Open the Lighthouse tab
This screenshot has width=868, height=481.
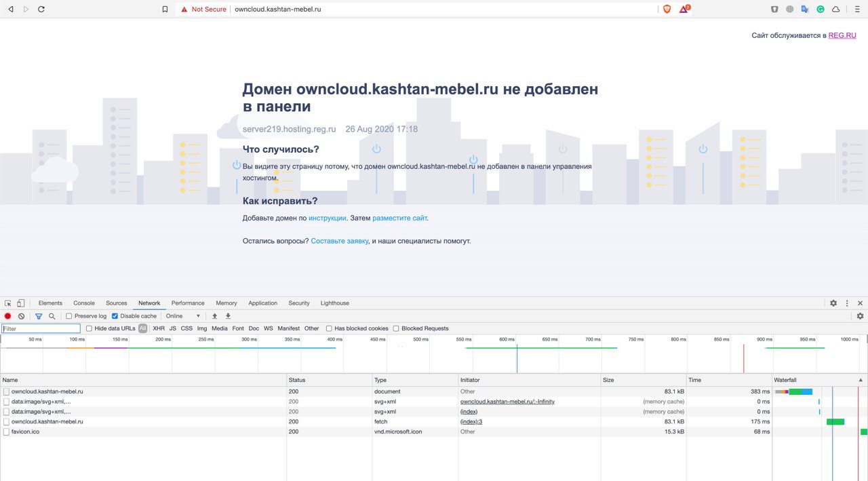(335, 303)
